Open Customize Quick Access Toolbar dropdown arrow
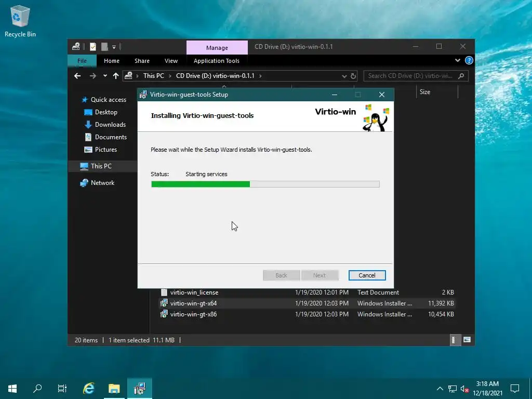The image size is (532, 399). [x=114, y=47]
